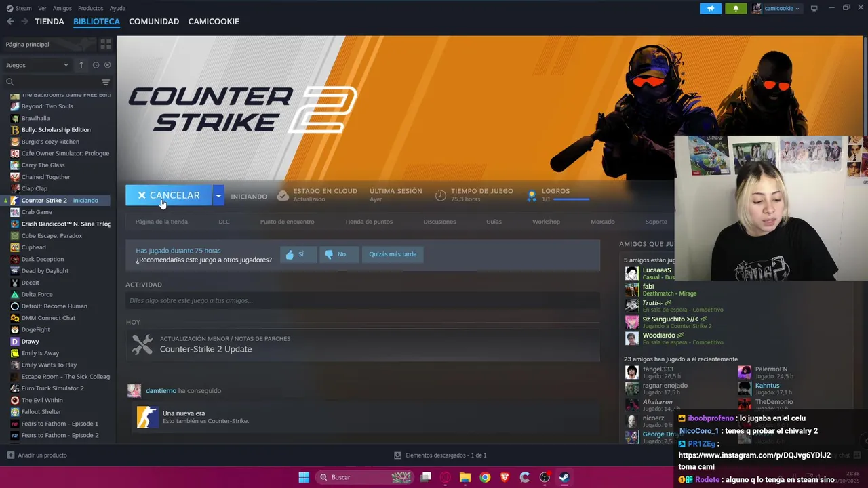Viewport: 868px width, 488px height.
Task: Click the blue Cancelar button
Action: 169,196
